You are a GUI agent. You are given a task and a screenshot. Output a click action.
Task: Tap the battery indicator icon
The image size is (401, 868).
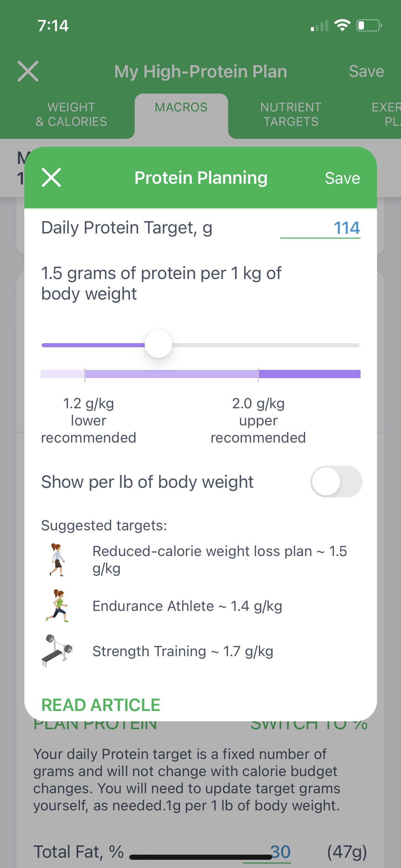pyautogui.click(x=369, y=25)
